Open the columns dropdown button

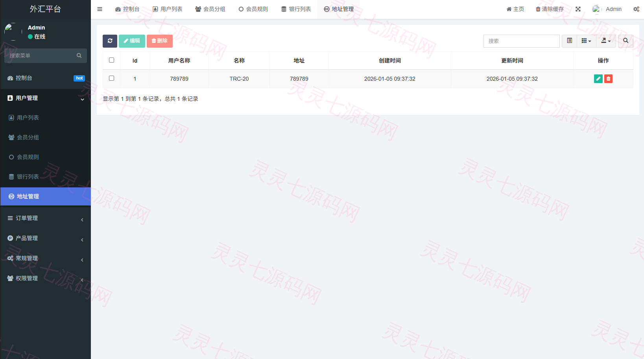click(x=586, y=41)
